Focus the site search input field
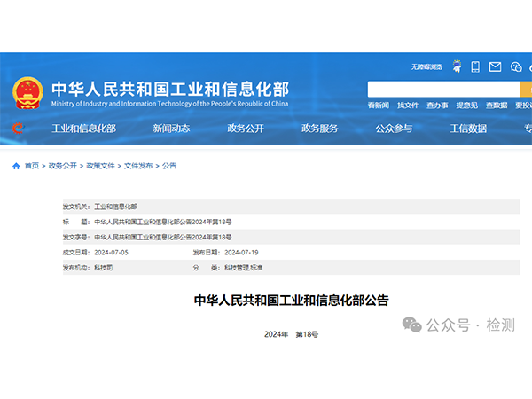The image size is (532, 399). (444, 90)
